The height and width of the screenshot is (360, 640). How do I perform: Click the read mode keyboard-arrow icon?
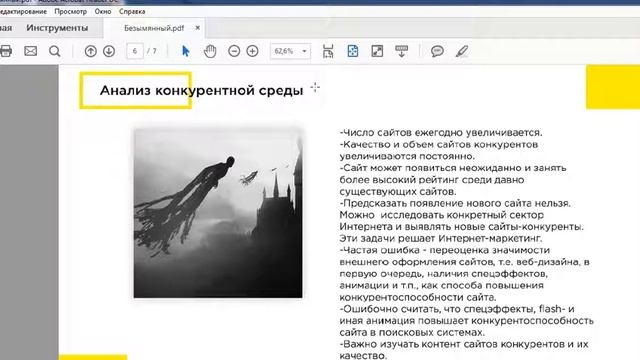click(x=402, y=51)
